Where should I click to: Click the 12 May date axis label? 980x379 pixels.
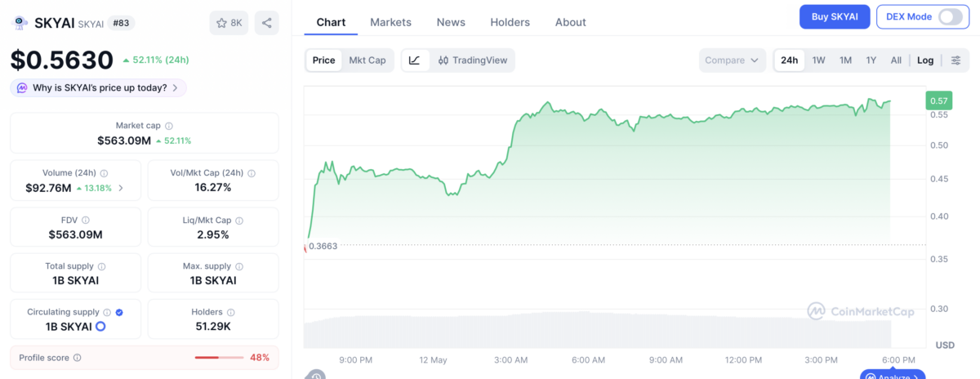433,360
